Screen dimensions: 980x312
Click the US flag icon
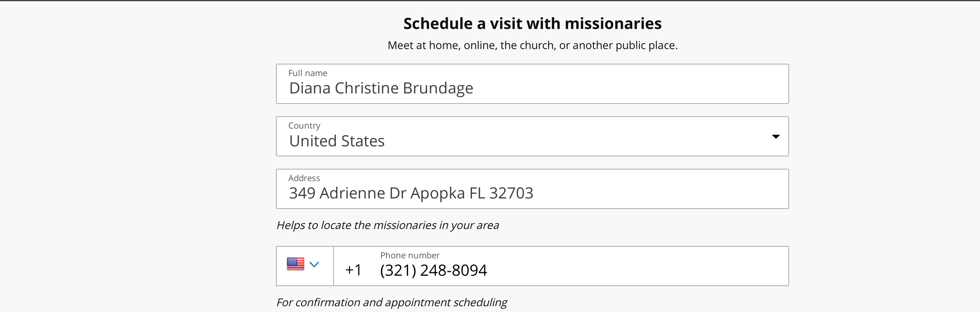pyautogui.click(x=295, y=264)
